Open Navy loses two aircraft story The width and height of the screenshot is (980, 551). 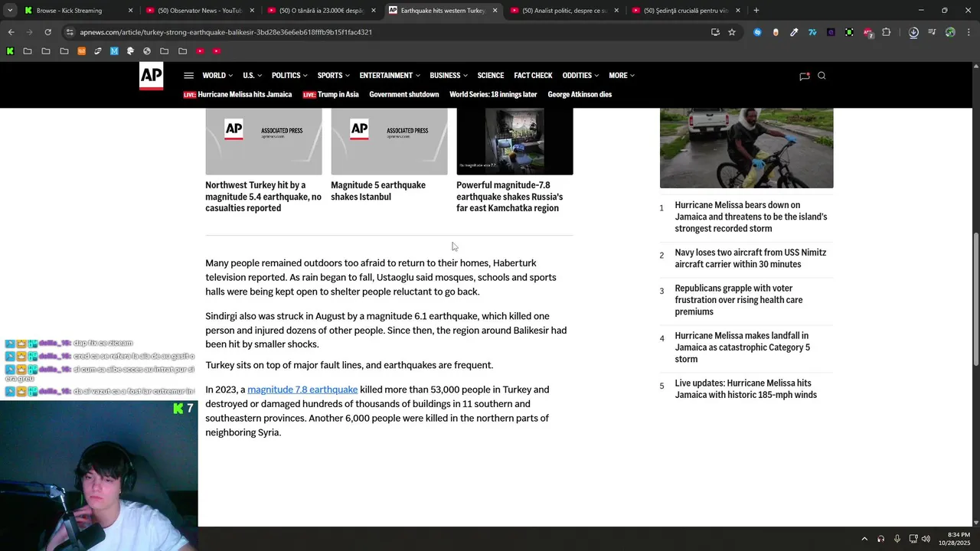(750, 259)
